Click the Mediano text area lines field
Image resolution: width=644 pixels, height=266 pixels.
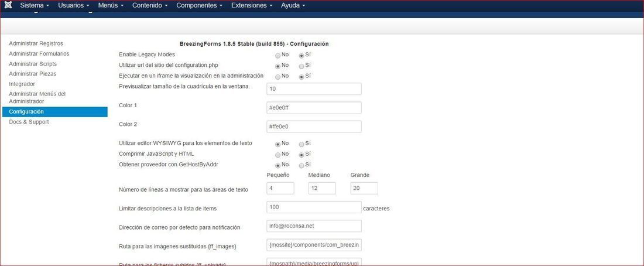[322, 188]
